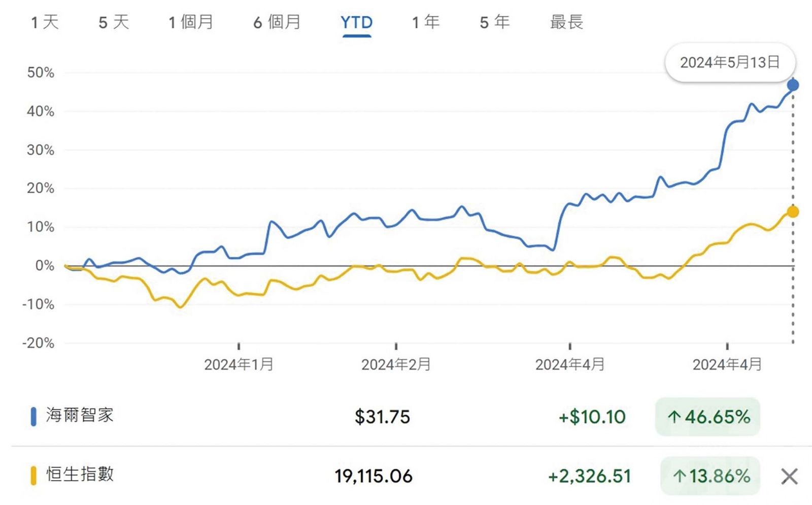Click the yellow endpoint dot on chart
This screenshot has width=812, height=505.
[x=793, y=212]
